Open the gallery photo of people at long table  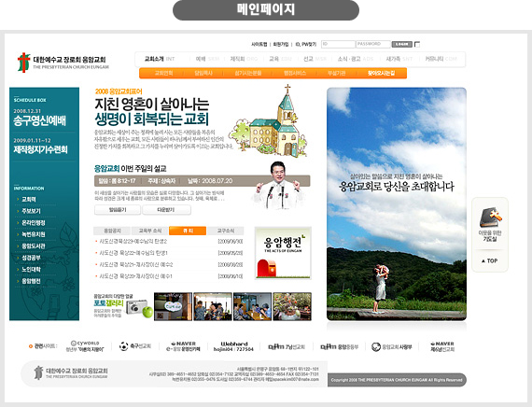point(252,306)
